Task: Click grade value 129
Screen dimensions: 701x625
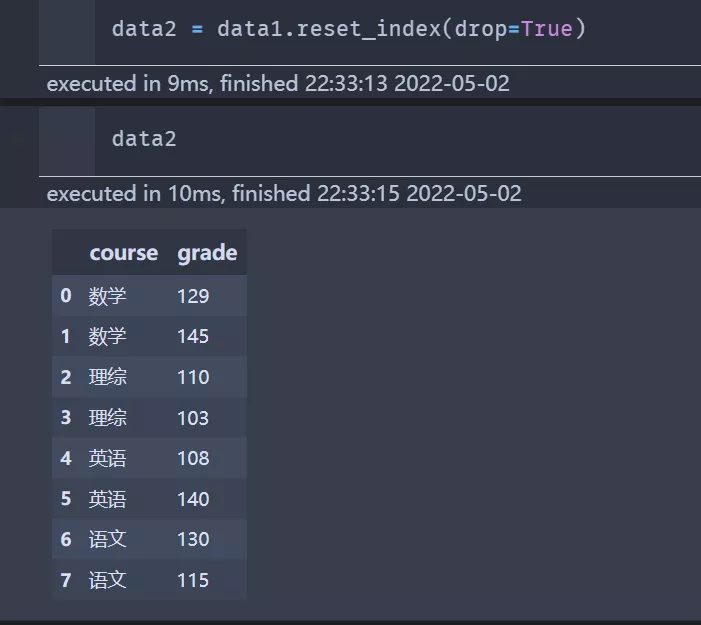Action: click(x=193, y=296)
